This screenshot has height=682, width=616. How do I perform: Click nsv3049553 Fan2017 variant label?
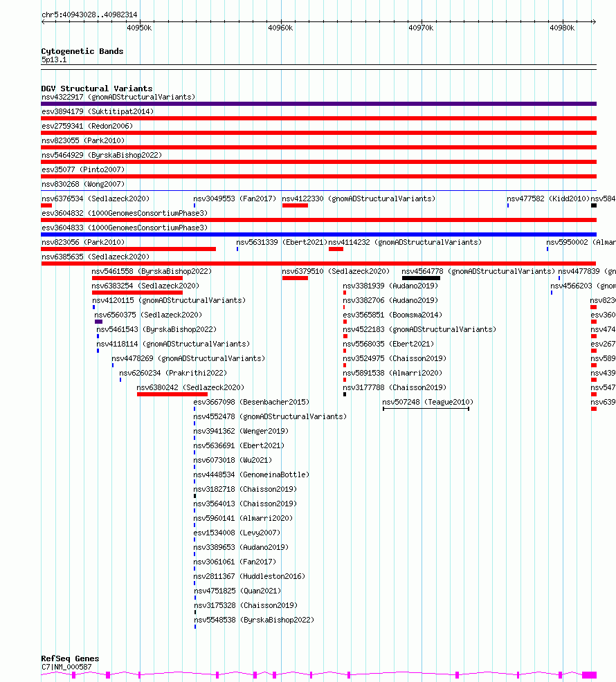[235, 199]
